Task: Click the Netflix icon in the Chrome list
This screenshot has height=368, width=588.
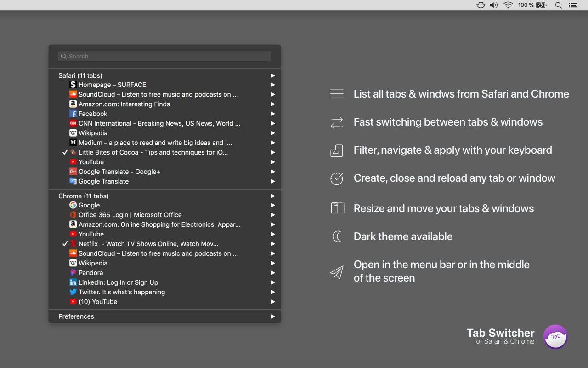Action: (x=73, y=244)
